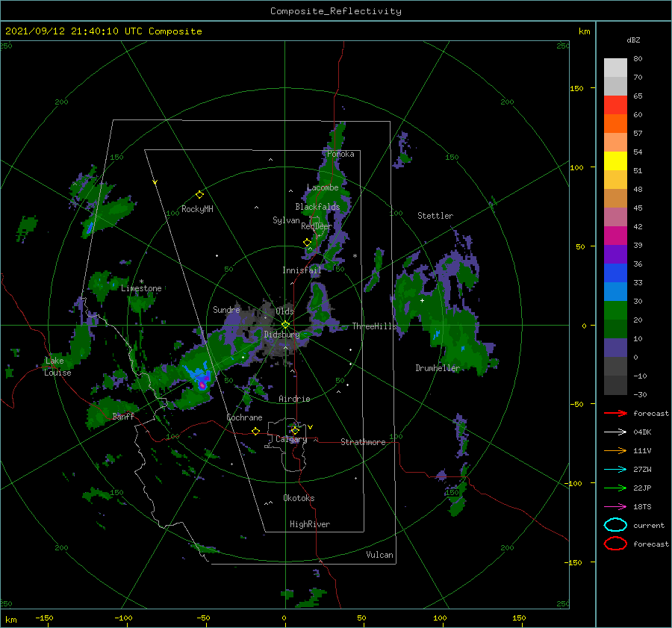Click the green 22JP arrow icon

pyautogui.click(x=615, y=488)
